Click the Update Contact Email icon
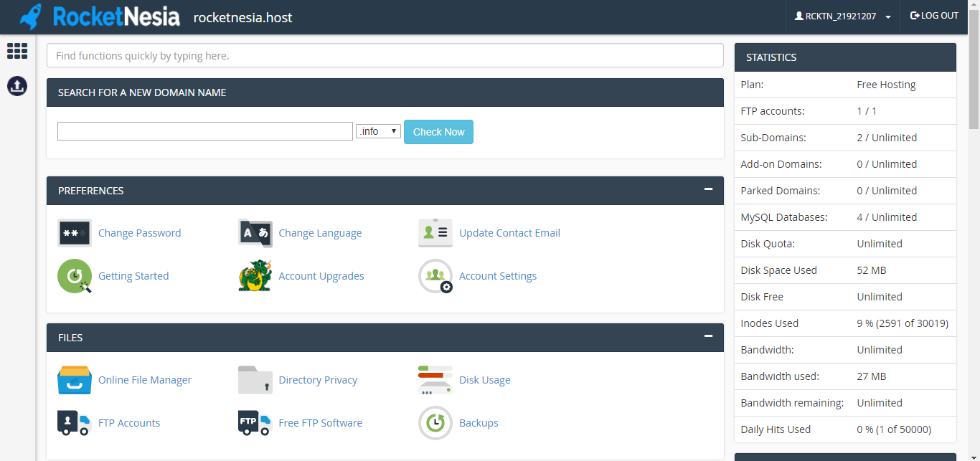Screen dimensions: 980x461 point(435,232)
